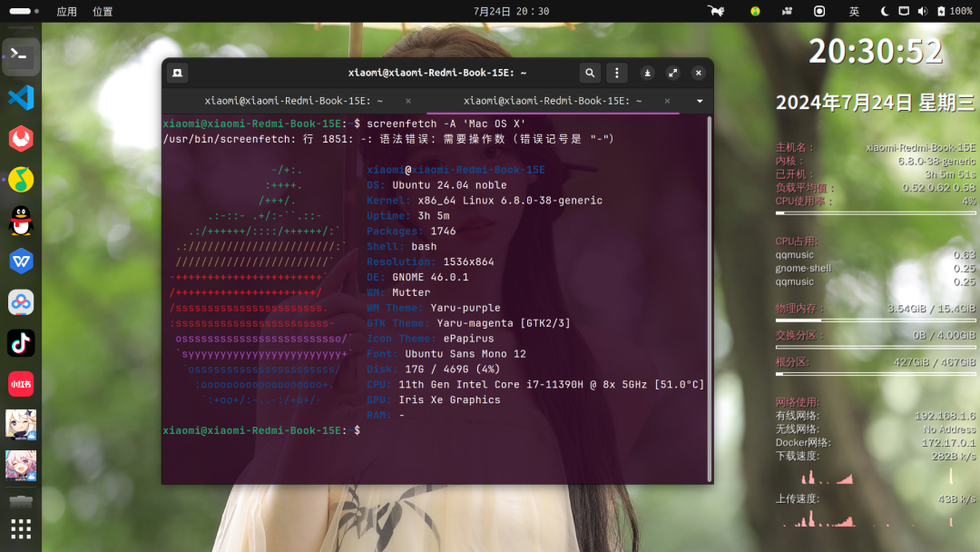Open the QQ penguin app
This screenshot has height=552, width=980.
point(21,221)
